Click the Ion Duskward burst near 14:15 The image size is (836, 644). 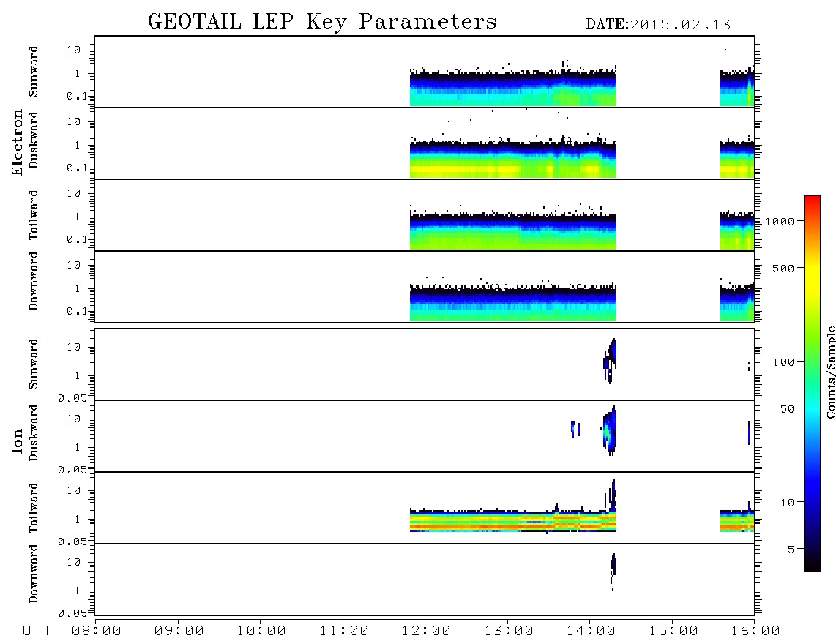coord(609,431)
